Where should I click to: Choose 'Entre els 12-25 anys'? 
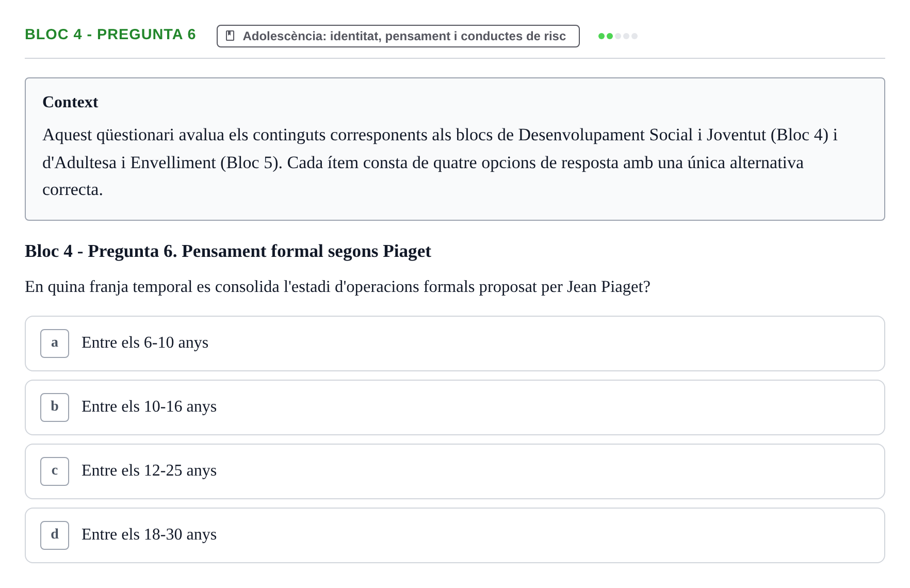pyautogui.click(x=454, y=471)
